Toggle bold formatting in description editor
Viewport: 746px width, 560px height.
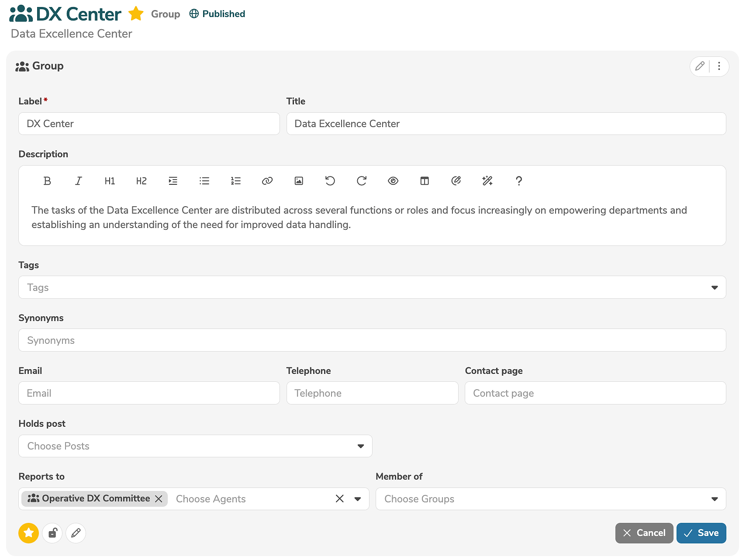click(47, 181)
